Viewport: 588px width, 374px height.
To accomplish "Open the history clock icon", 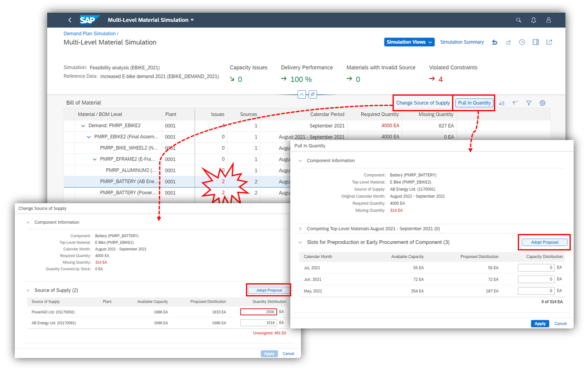I will pos(522,42).
